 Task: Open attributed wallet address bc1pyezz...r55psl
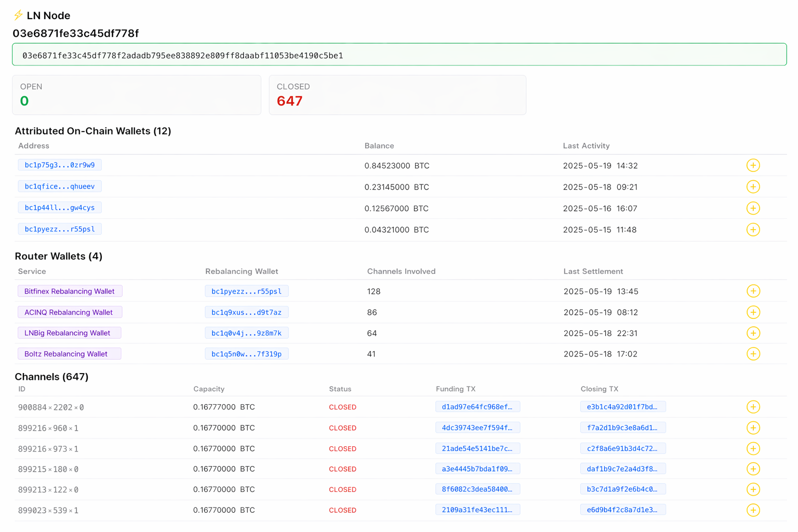60,229
